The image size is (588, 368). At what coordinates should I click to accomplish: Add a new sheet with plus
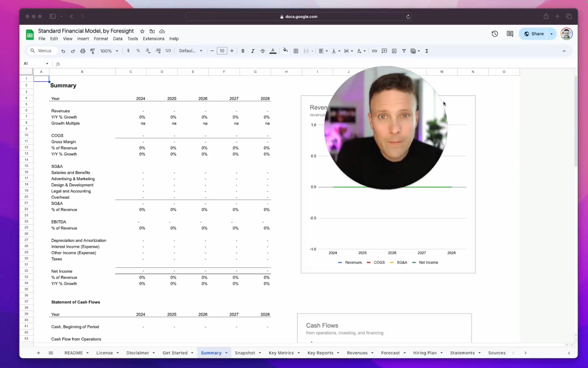(38, 353)
